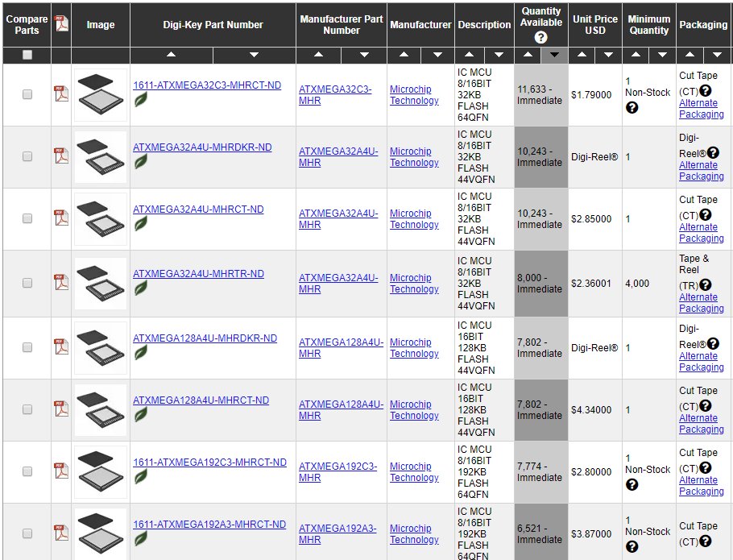
Task: Click RoHS leaf icon under ATXMEGA32A4U-MHRDKR-ND
Action: pyautogui.click(x=141, y=162)
